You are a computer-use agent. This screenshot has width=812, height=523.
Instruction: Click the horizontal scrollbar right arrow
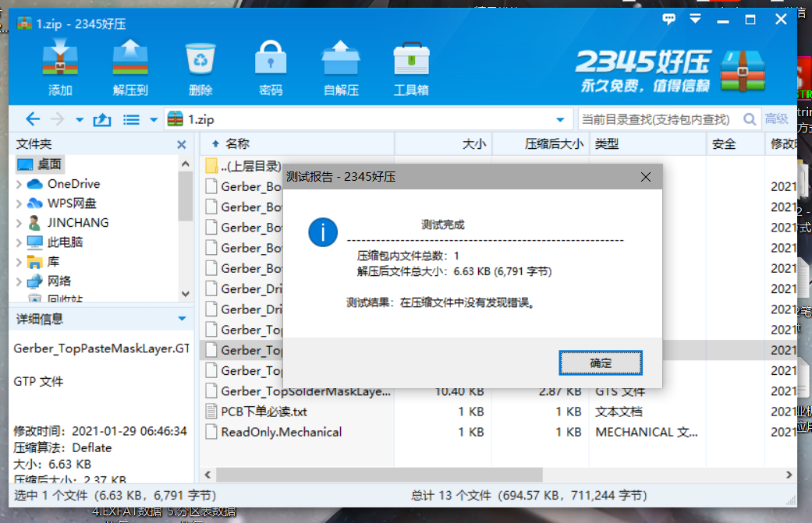coord(789,475)
